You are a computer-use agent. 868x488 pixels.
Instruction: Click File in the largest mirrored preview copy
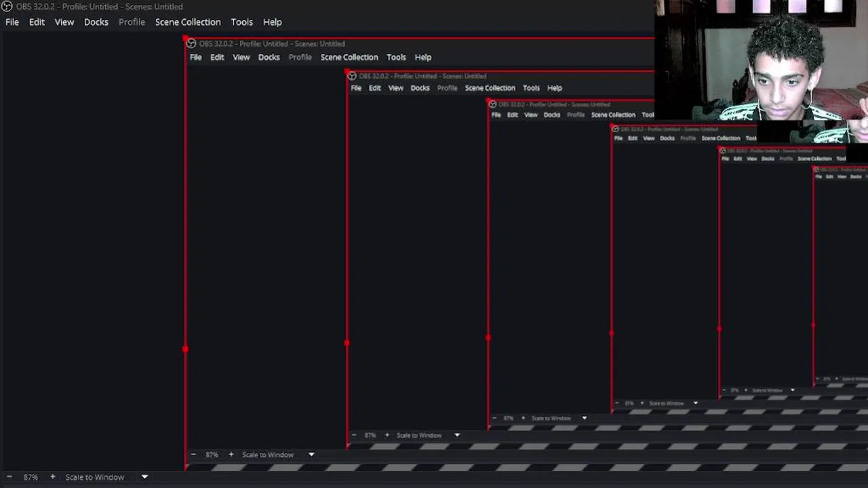(195, 57)
